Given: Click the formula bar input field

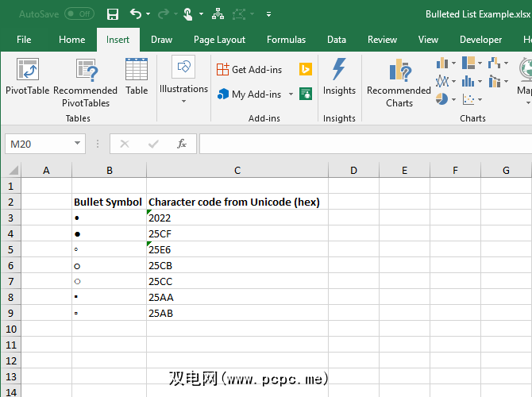Looking at the screenshot, I should click(x=365, y=144).
